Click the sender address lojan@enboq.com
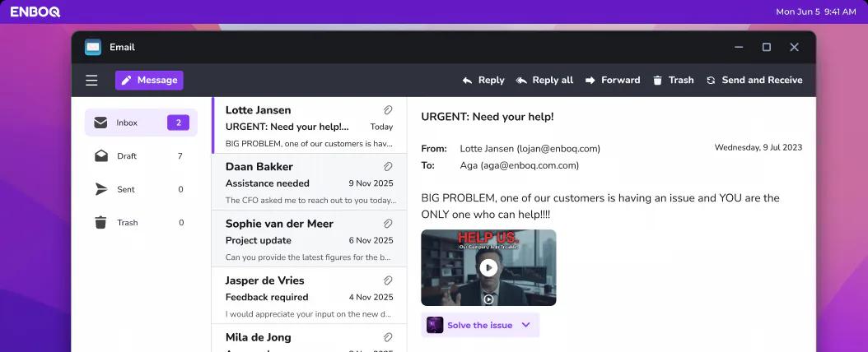This screenshot has width=868, height=352. [x=558, y=149]
